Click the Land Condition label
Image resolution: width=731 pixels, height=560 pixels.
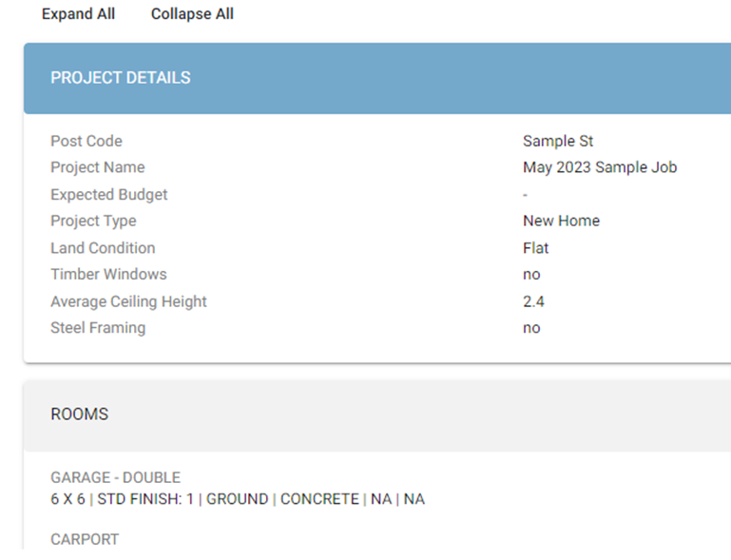point(103,248)
